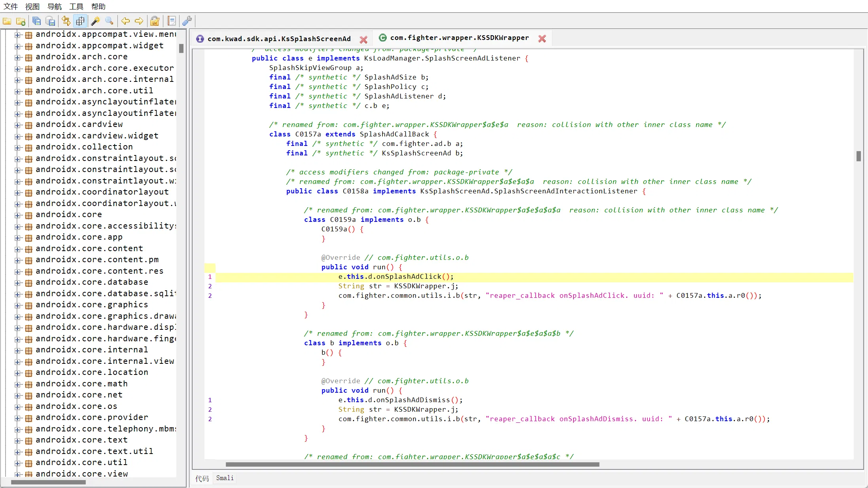Click the Open file folder icon

point(7,21)
